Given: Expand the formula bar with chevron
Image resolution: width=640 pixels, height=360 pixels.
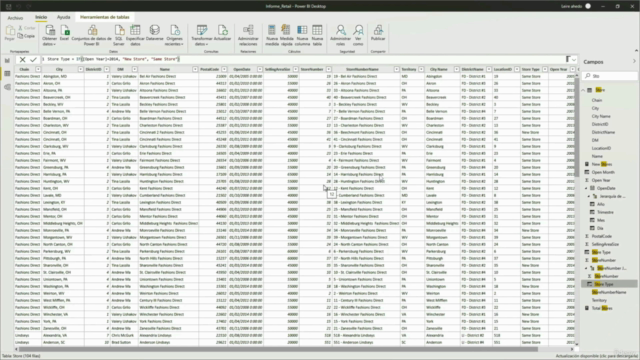Looking at the screenshot, I should coord(574,60).
